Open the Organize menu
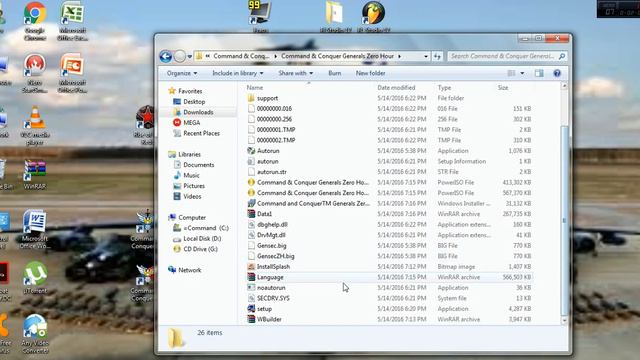The height and width of the screenshot is (360, 640). (x=182, y=73)
